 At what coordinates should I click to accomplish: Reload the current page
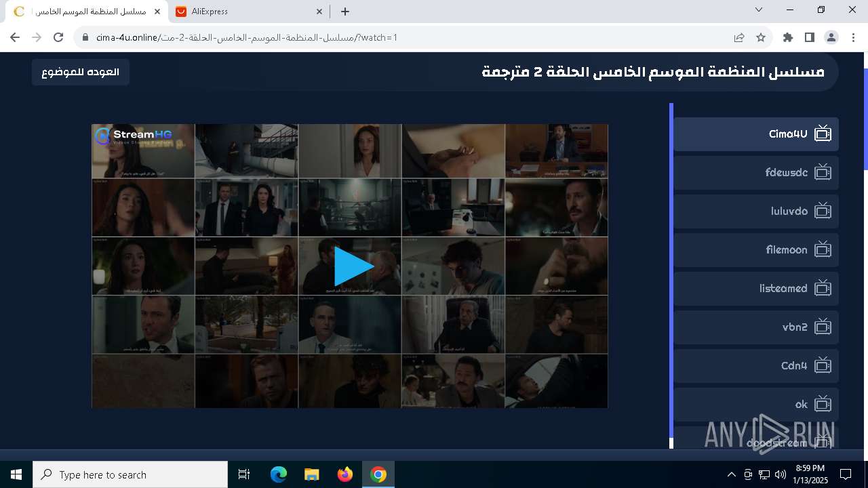58,37
